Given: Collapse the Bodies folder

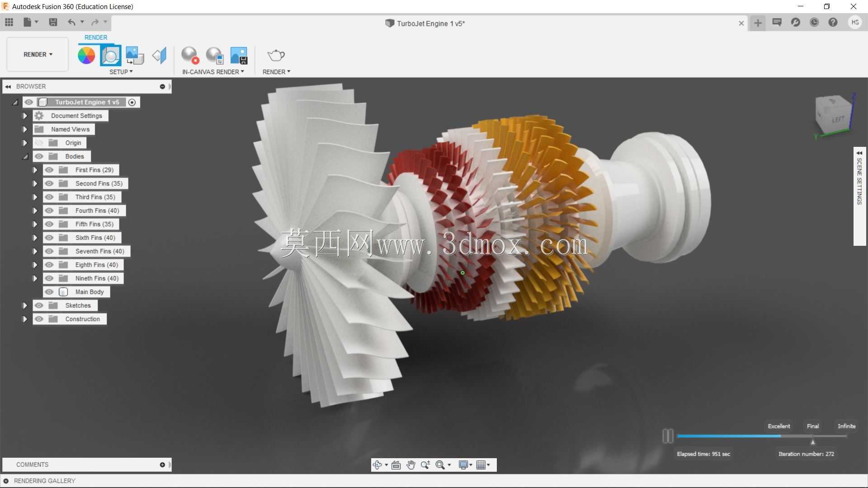Looking at the screenshot, I should point(25,156).
